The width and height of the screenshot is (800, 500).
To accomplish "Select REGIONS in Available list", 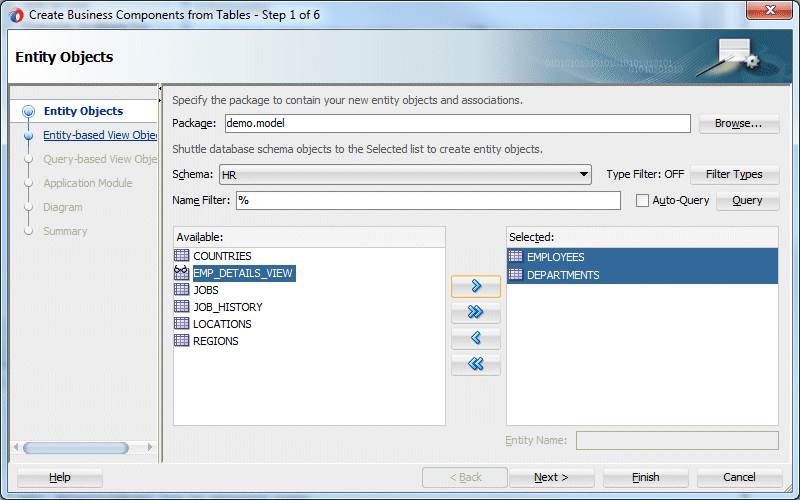I will 215,341.
